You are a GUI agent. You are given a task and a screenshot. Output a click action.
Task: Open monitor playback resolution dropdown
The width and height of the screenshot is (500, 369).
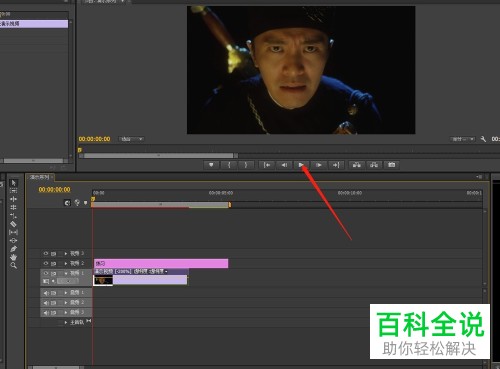tap(463, 139)
